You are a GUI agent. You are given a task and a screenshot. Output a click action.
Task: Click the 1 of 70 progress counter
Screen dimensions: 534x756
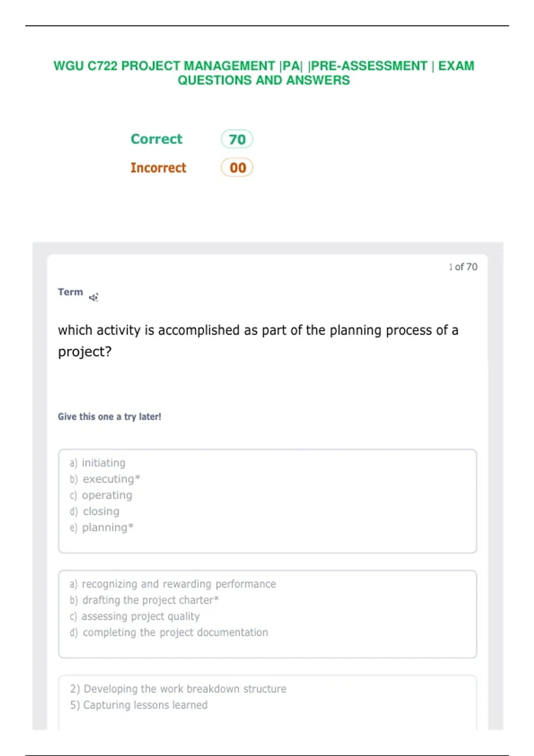click(463, 267)
